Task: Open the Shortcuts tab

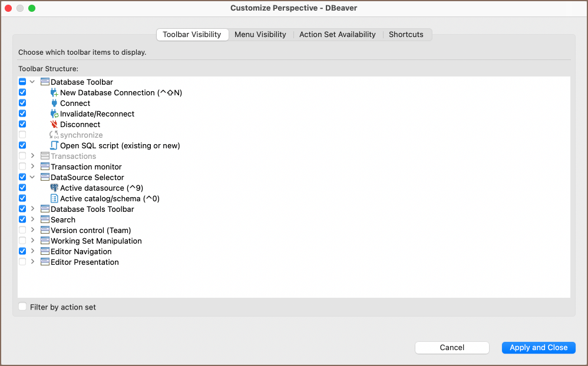Action: pyautogui.click(x=406, y=35)
